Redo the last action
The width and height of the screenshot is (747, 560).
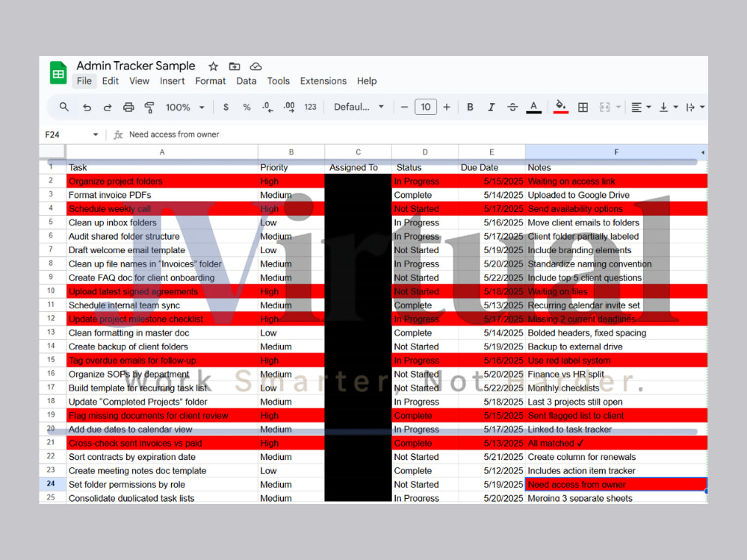(107, 108)
